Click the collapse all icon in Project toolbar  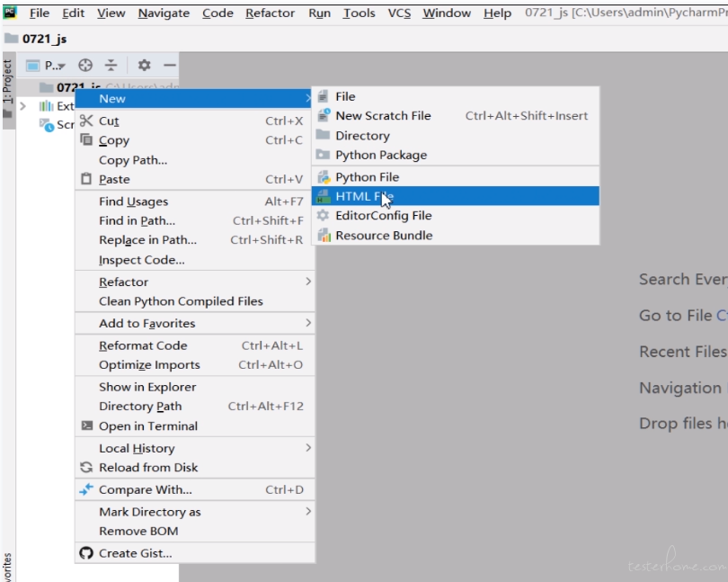pos(111,65)
